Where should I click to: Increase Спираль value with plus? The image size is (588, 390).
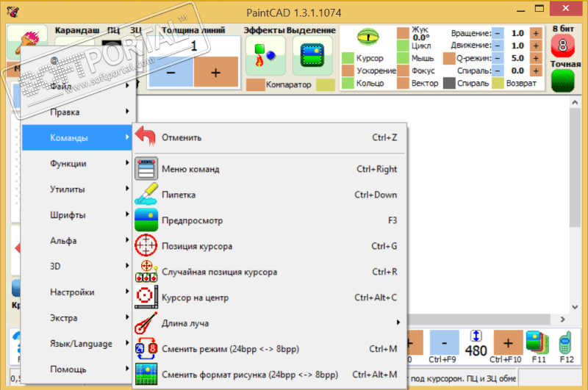click(536, 71)
